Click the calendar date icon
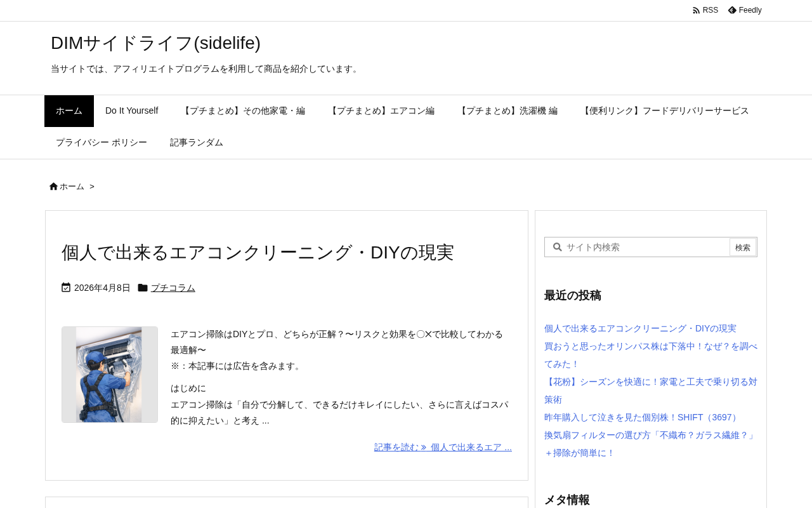Image resolution: width=812 pixels, height=508 pixels. 66,288
